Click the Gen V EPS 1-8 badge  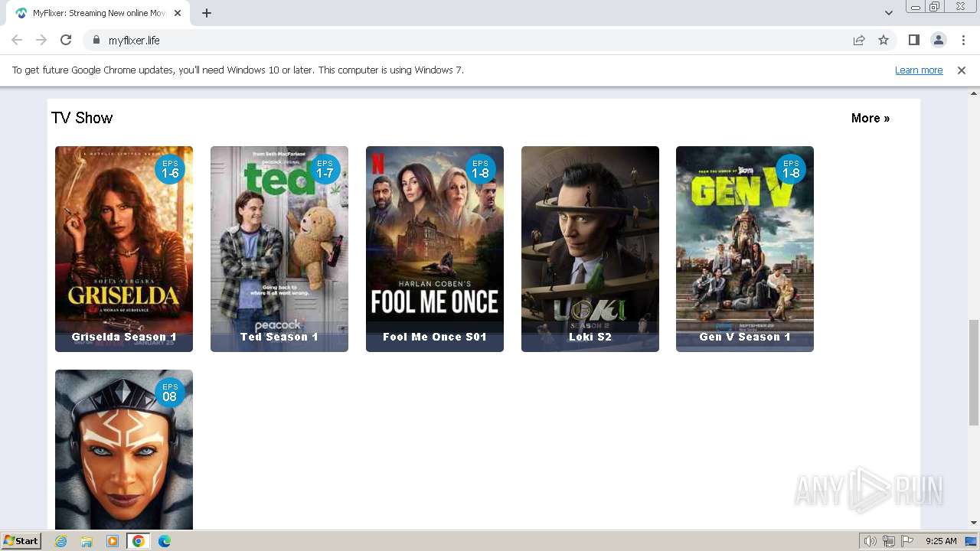791,169
